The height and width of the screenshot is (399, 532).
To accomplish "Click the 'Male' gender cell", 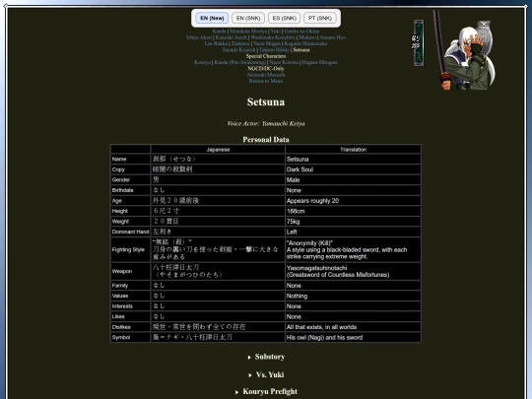I will [x=354, y=180].
